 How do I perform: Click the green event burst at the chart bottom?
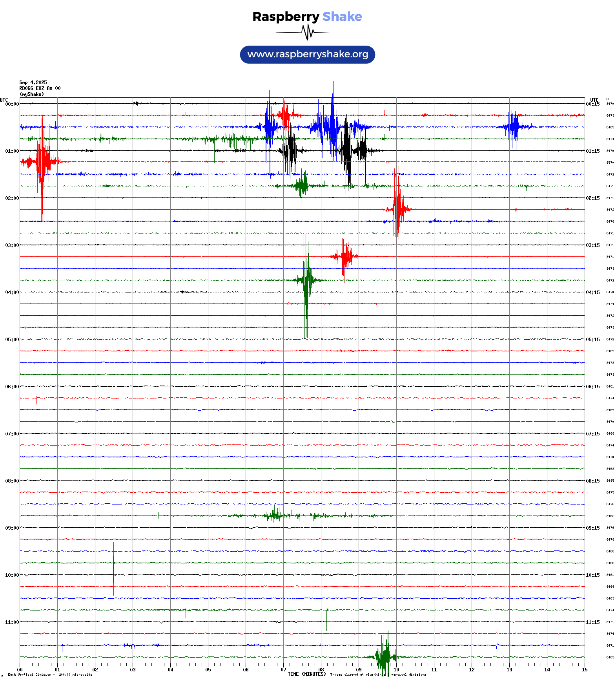tap(383, 656)
